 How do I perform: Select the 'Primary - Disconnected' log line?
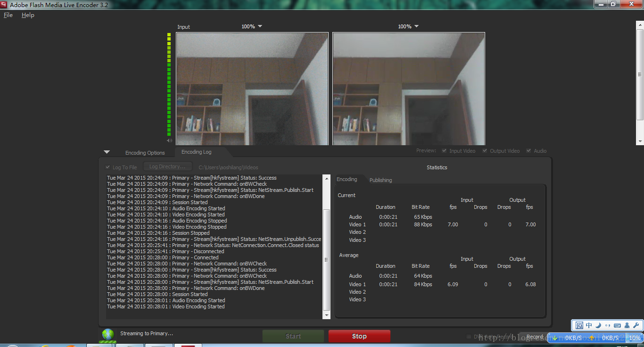pos(165,251)
